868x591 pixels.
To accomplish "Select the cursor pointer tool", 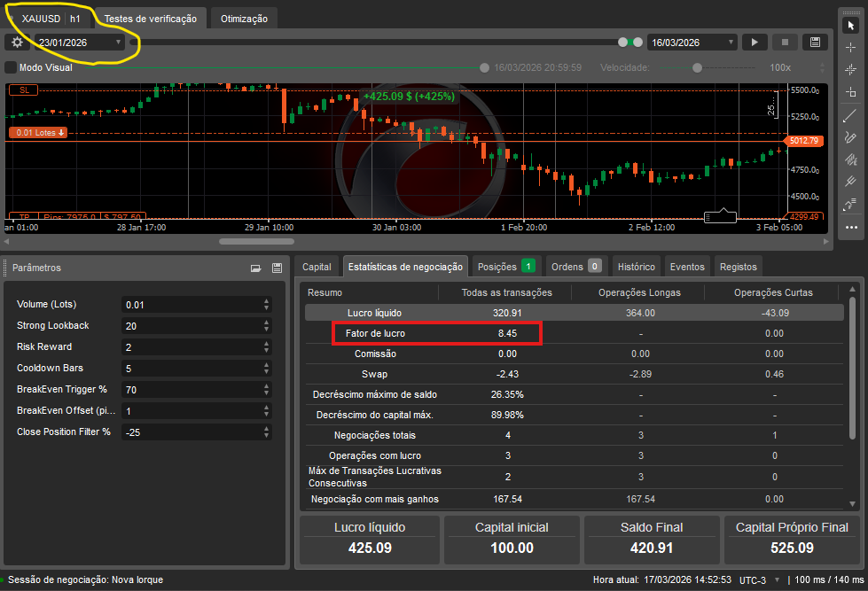I will (851, 26).
